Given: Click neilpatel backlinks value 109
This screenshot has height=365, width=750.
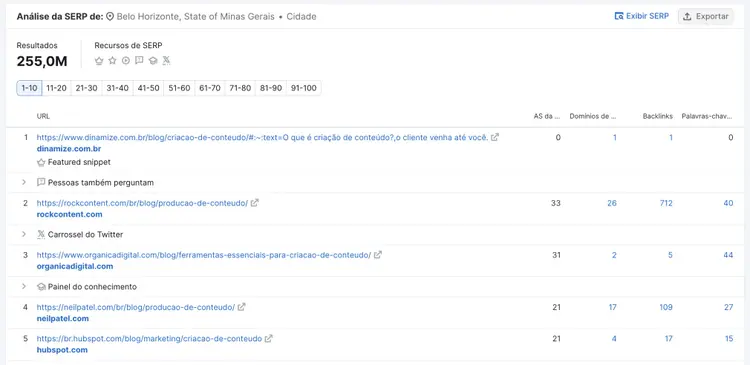Looking at the screenshot, I should (x=666, y=307).
